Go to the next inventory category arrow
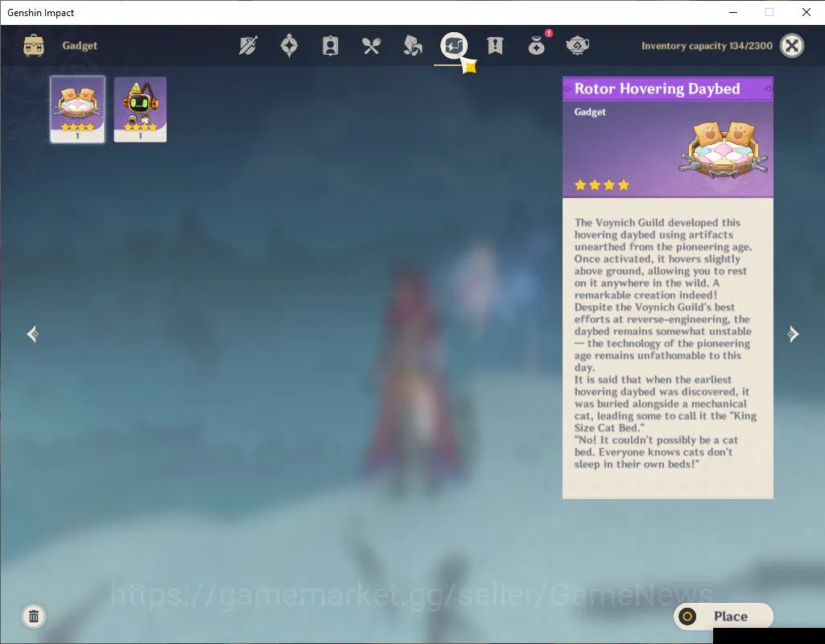The height and width of the screenshot is (644, 825). coord(793,334)
